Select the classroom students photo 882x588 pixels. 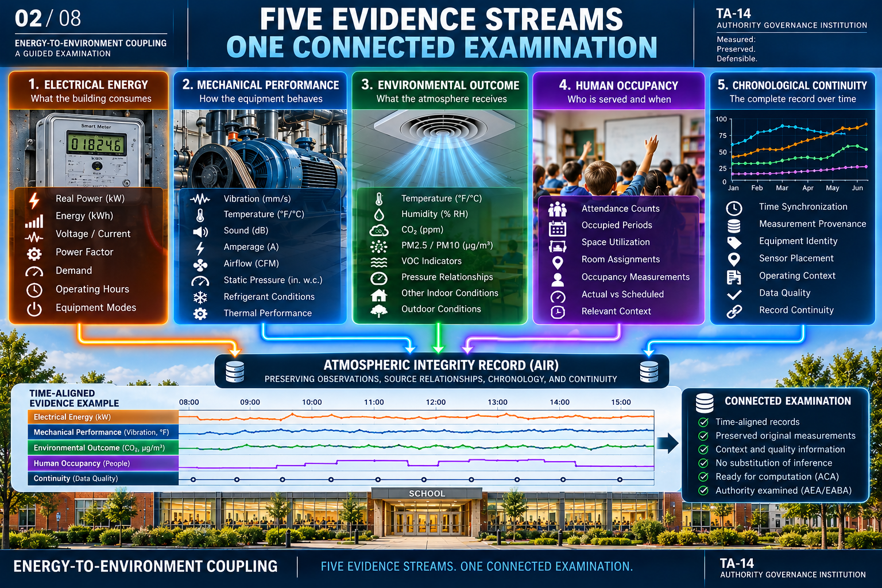[x=618, y=153]
